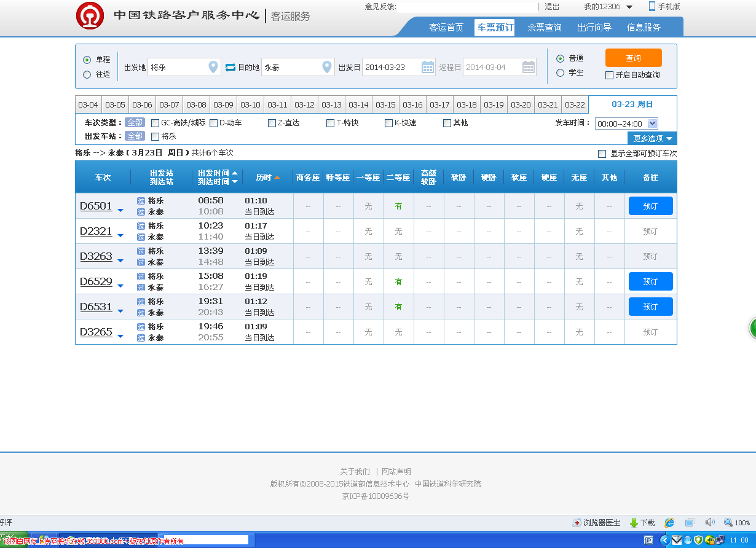Click the 过 icon beside D3265 将乐
The width and height of the screenshot is (756, 548).
click(x=141, y=327)
